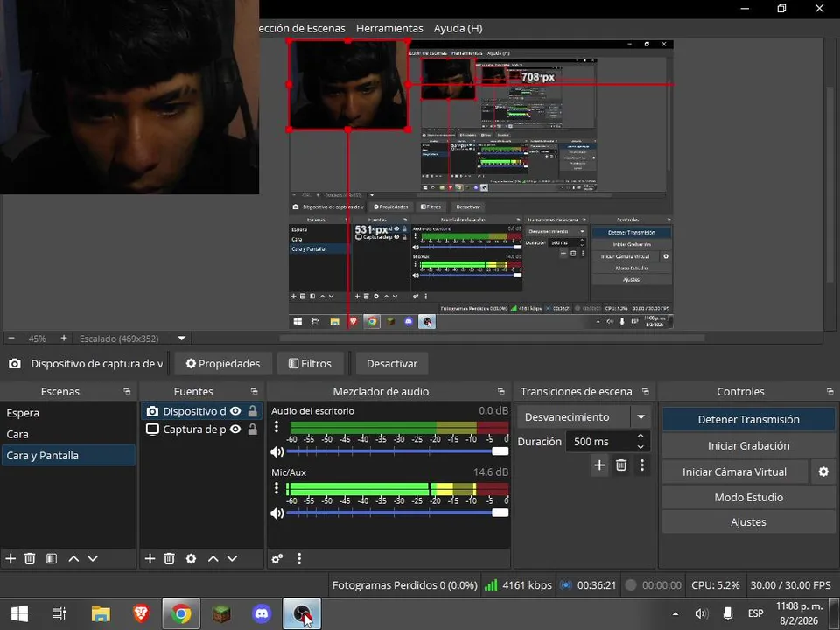Select the Espera scene
The width and height of the screenshot is (840, 630).
[68, 413]
